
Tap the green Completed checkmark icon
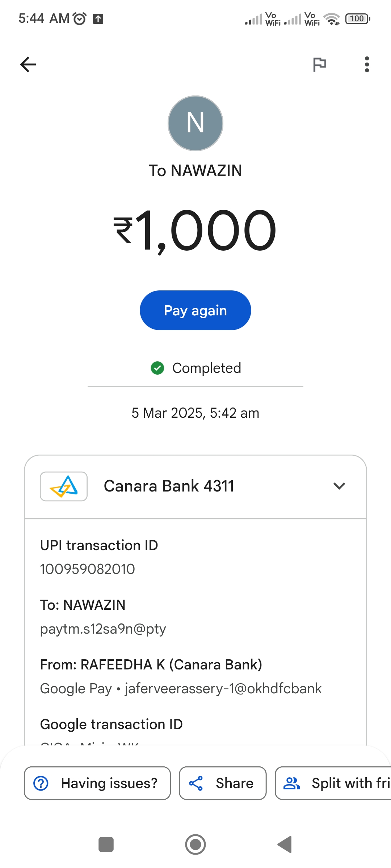pyautogui.click(x=157, y=368)
